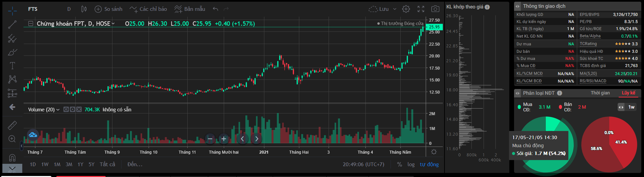Toggle tự động auto scale

tap(429, 164)
